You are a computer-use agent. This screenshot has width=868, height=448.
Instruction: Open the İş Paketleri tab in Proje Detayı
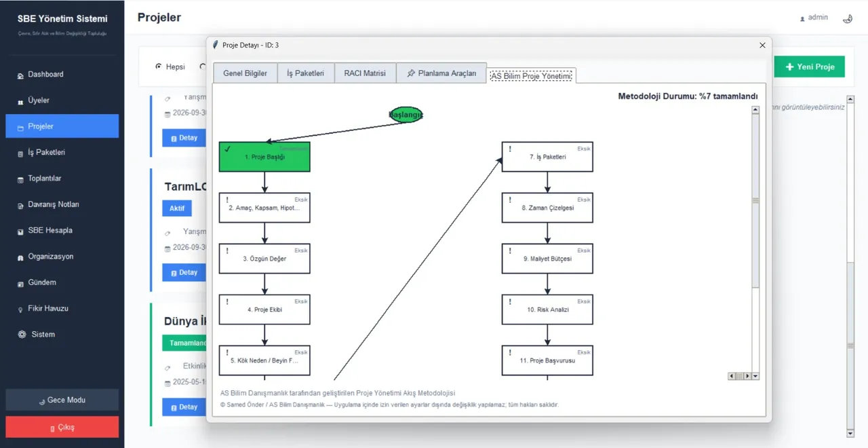pyautogui.click(x=306, y=73)
